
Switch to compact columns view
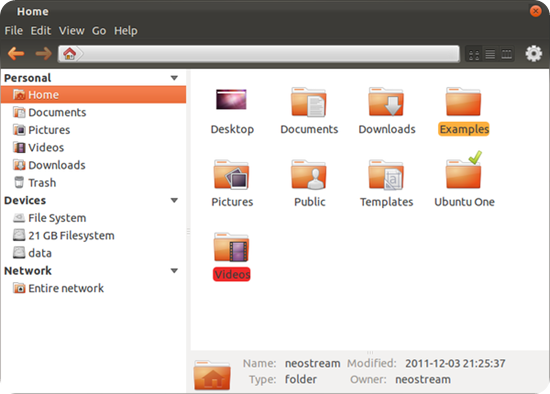click(x=507, y=54)
